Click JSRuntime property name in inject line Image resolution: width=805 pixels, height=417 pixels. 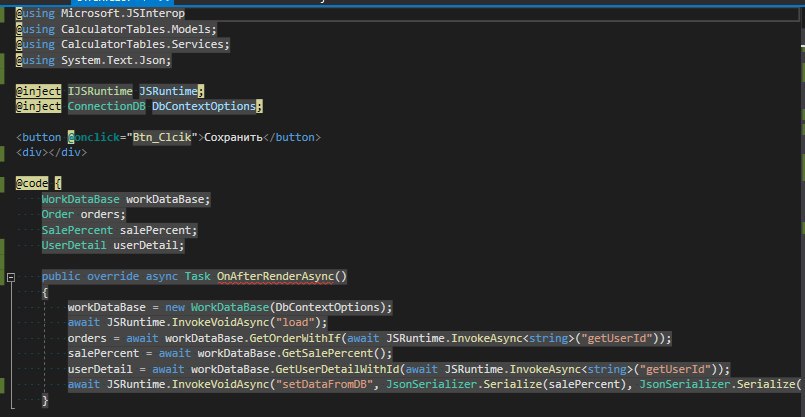[168, 91]
